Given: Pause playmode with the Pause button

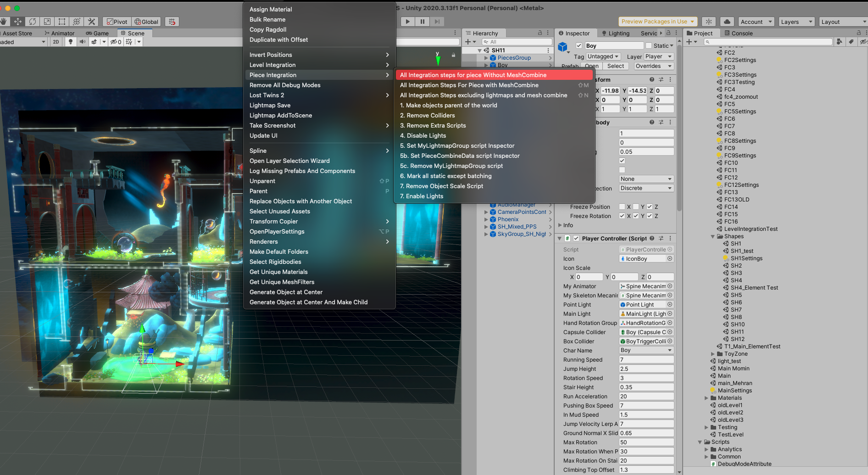Looking at the screenshot, I should pos(422,22).
